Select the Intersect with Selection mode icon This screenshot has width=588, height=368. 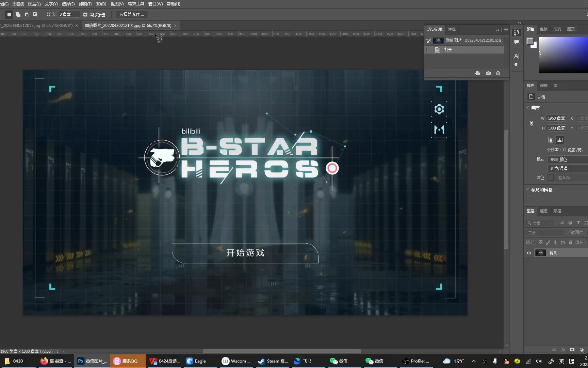click(36, 15)
